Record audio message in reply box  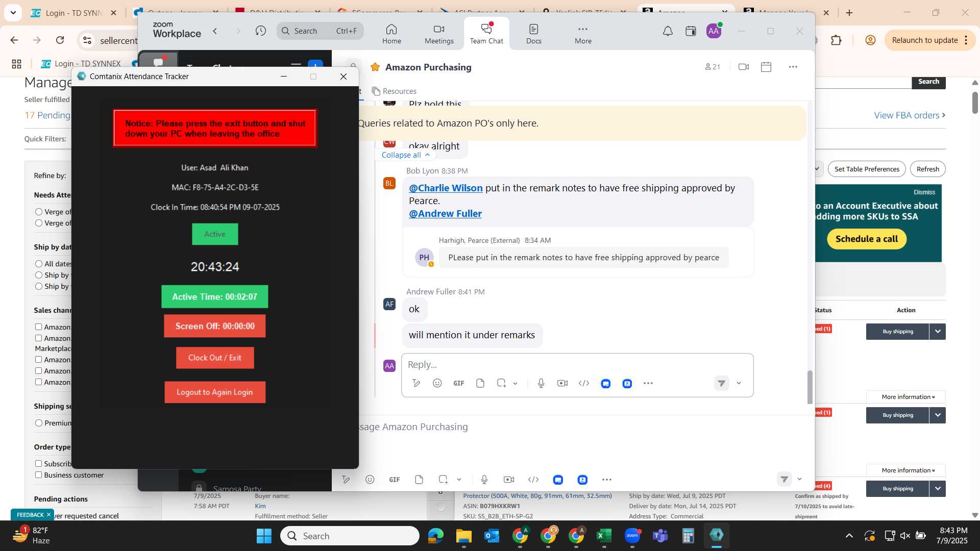click(541, 383)
